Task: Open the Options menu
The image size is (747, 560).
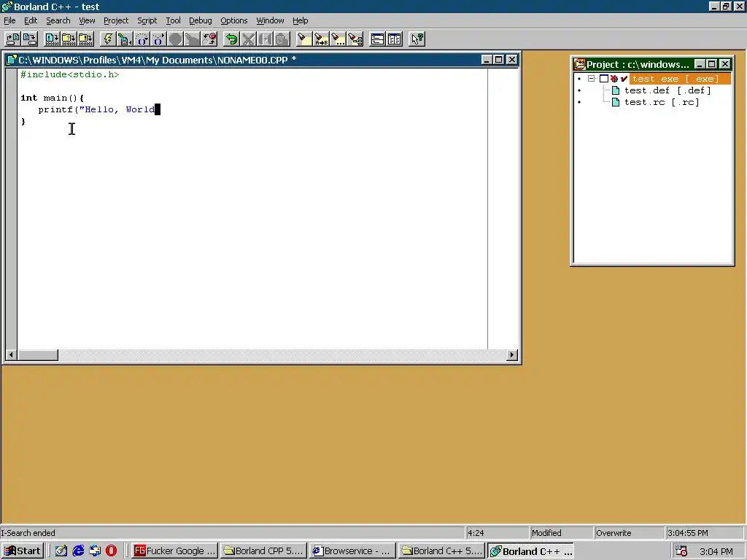Action: tap(234, 20)
